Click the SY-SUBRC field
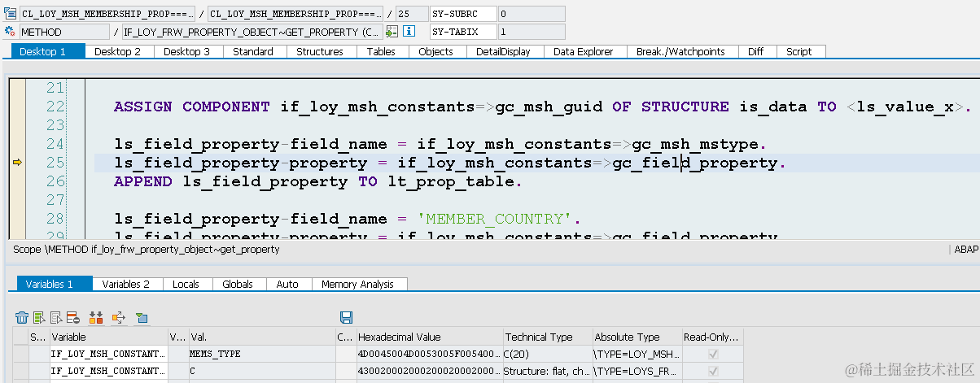980x383 pixels. point(463,14)
